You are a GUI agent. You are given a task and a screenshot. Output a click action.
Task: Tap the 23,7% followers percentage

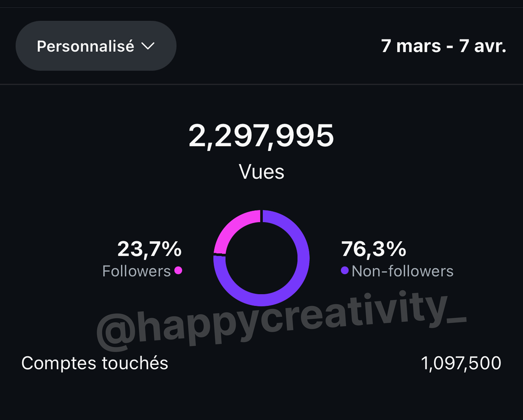tap(149, 249)
